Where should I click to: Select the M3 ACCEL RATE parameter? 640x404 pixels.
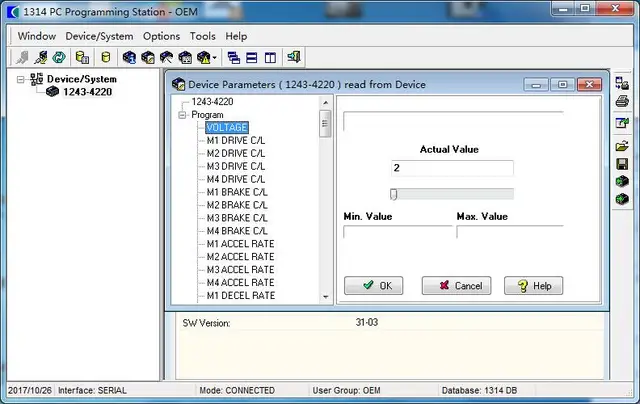click(x=240, y=270)
